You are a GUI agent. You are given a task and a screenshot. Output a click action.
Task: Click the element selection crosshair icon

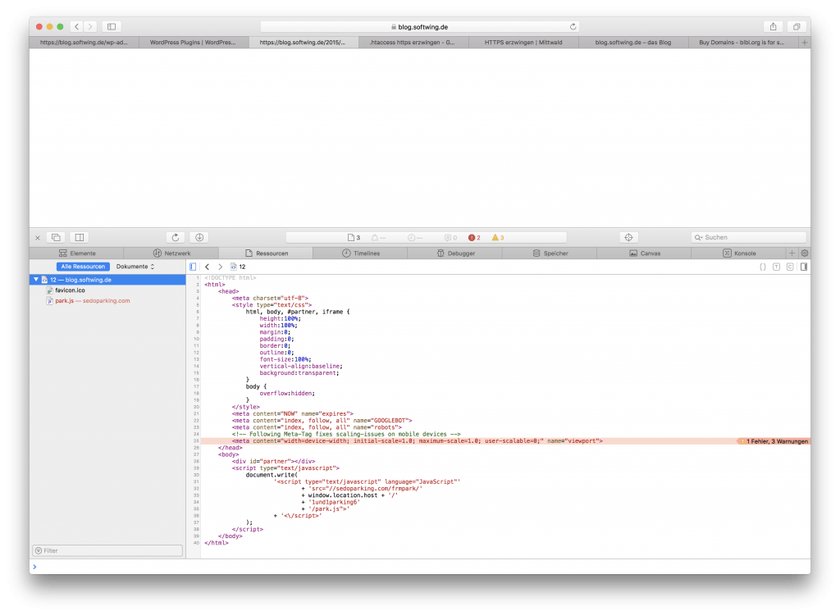coord(628,237)
